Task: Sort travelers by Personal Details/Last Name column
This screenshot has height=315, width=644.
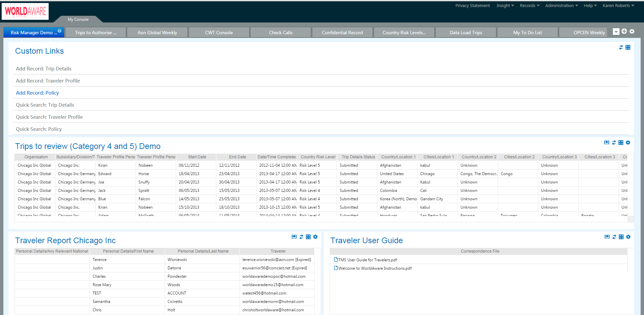Action: pyautogui.click(x=203, y=251)
